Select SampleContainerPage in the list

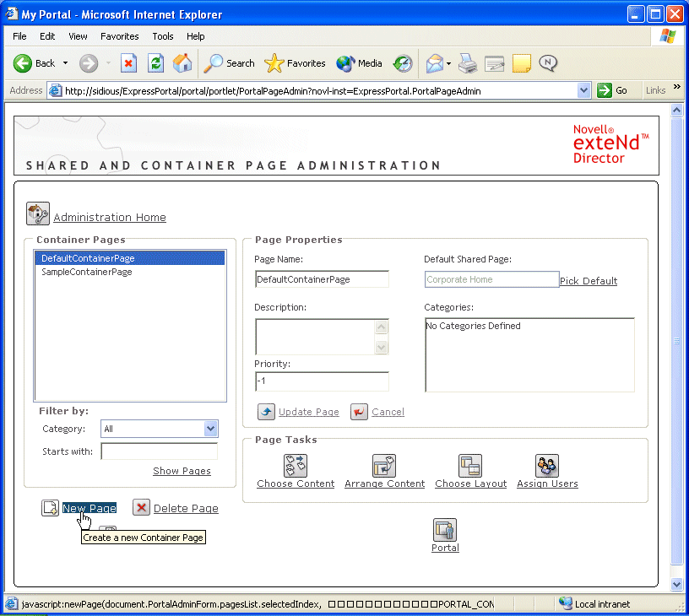pos(130,272)
